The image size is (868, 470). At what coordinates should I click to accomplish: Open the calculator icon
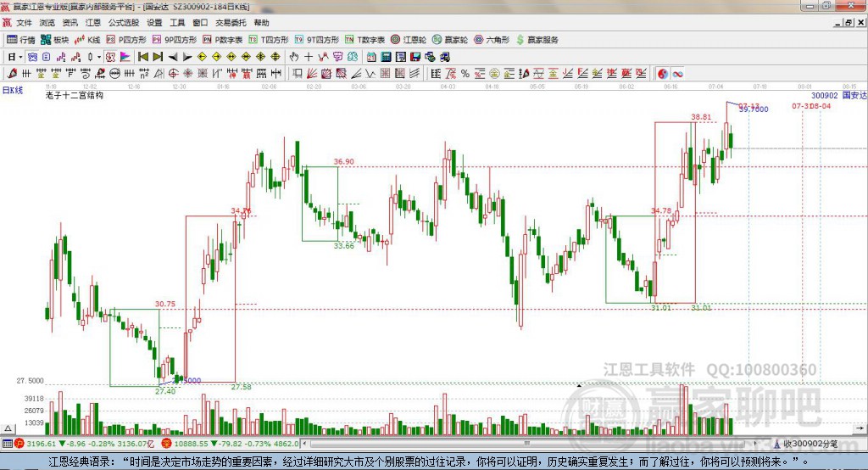coord(386,57)
